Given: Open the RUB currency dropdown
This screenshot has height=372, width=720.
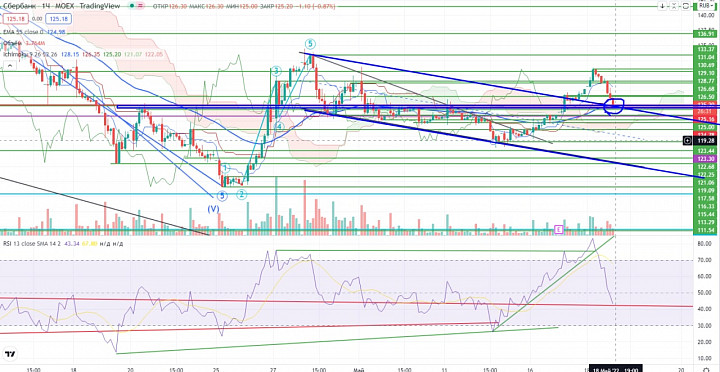Looking at the screenshot, I should (x=706, y=6).
